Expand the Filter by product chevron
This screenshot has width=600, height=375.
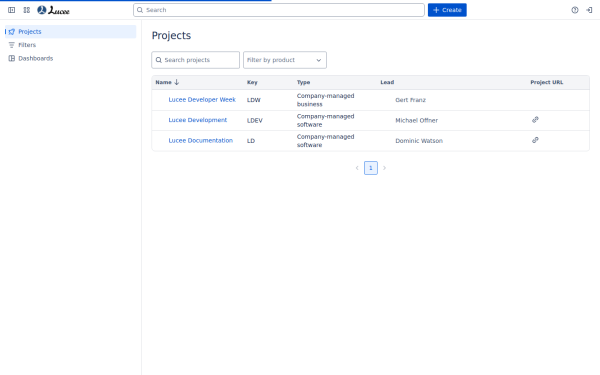coord(318,60)
